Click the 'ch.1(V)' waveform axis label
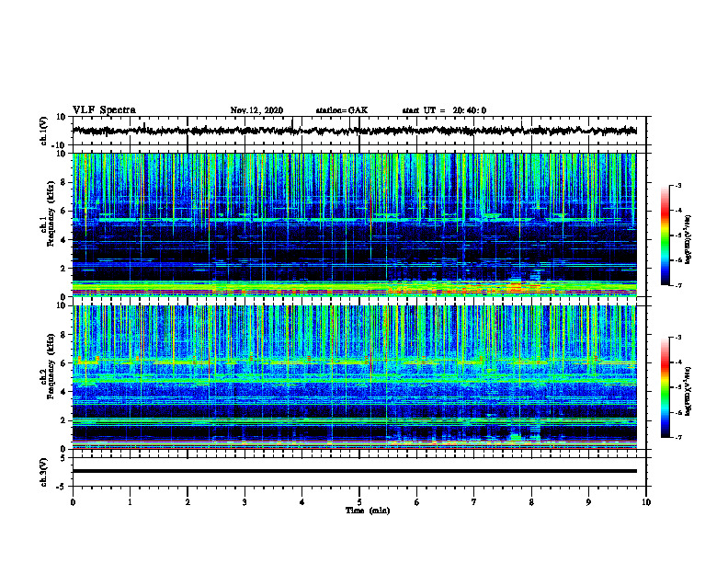The height and width of the screenshot is (563, 728). [44, 131]
